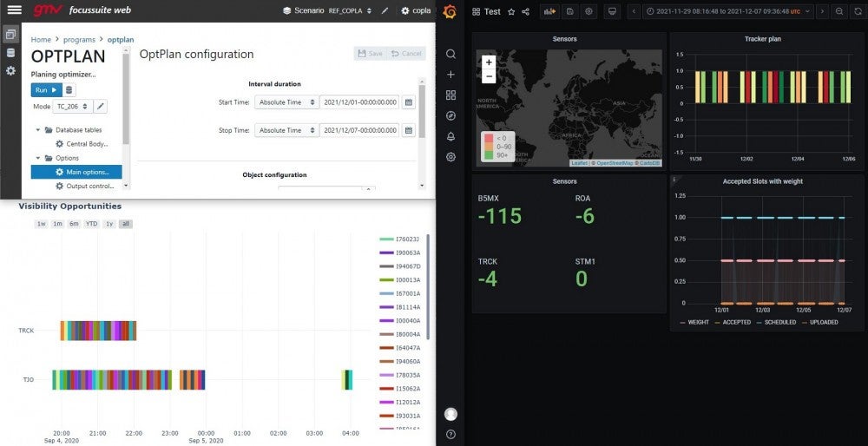868x446 pixels.
Task: Open Stop Time Absolute Time dropdown
Action: tap(286, 131)
